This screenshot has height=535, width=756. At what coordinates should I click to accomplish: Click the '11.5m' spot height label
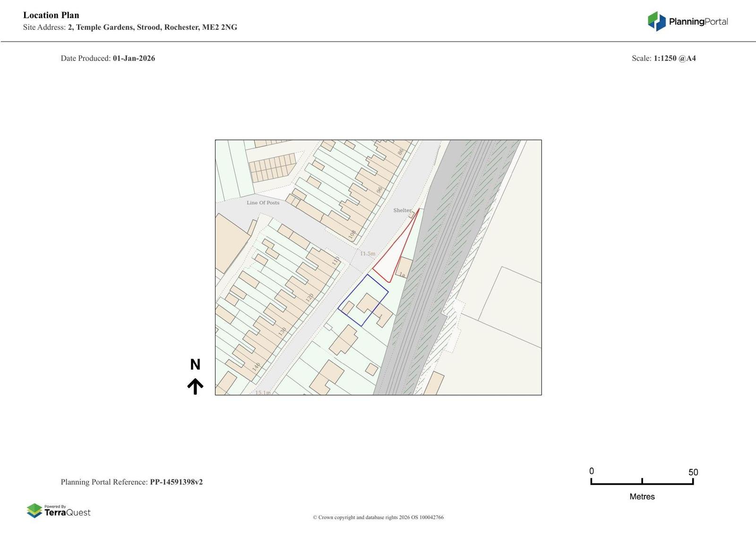coord(368,254)
